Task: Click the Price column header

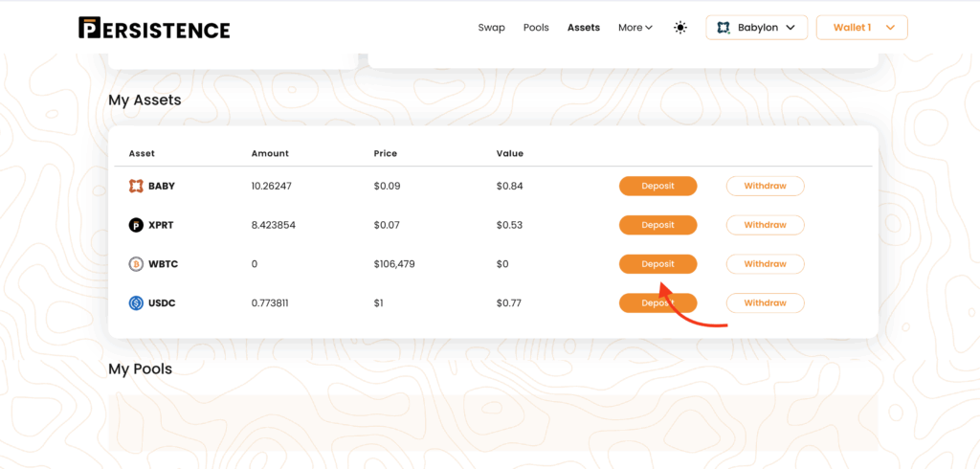Action: (x=385, y=153)
